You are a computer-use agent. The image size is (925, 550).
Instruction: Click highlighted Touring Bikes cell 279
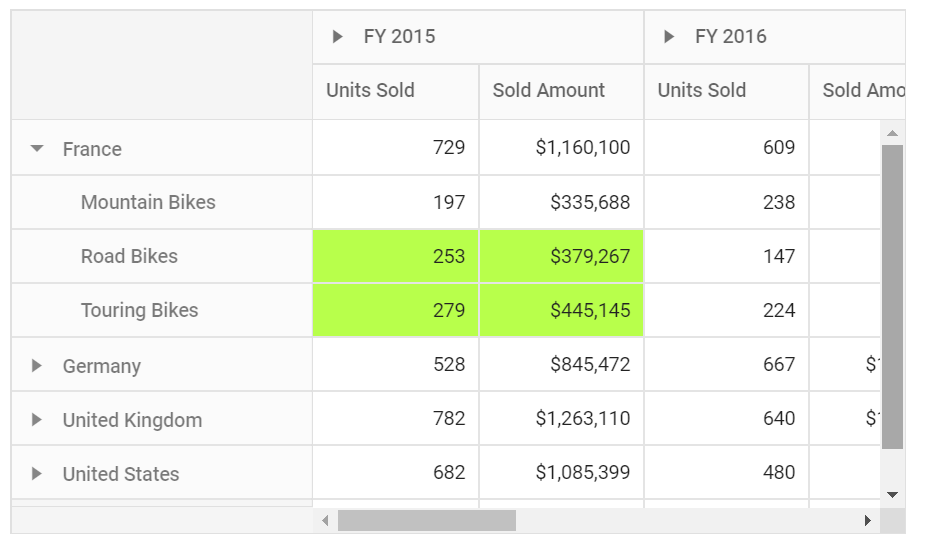[x=396, y=310]
